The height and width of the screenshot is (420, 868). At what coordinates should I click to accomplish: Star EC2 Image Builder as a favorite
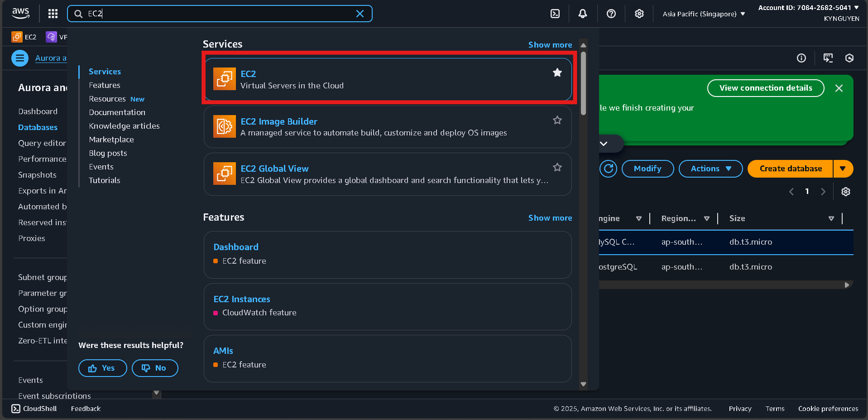(557, 120)
